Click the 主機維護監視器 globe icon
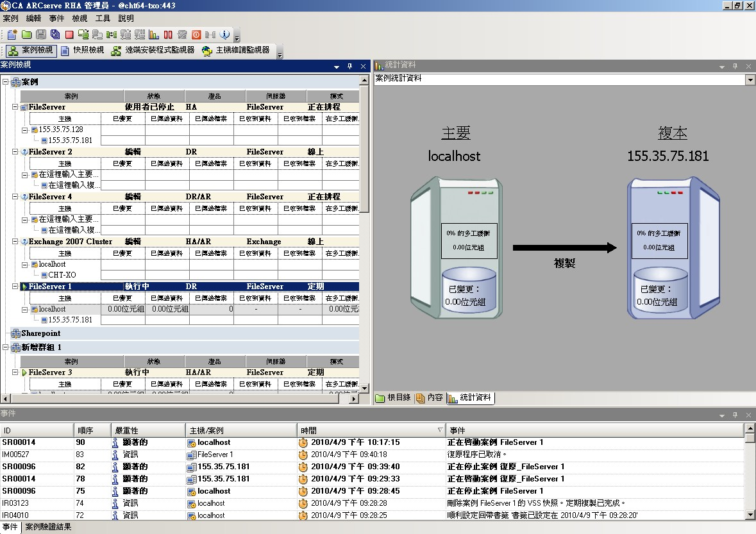This screenshot has width=756, height=534. click(207, 51)
